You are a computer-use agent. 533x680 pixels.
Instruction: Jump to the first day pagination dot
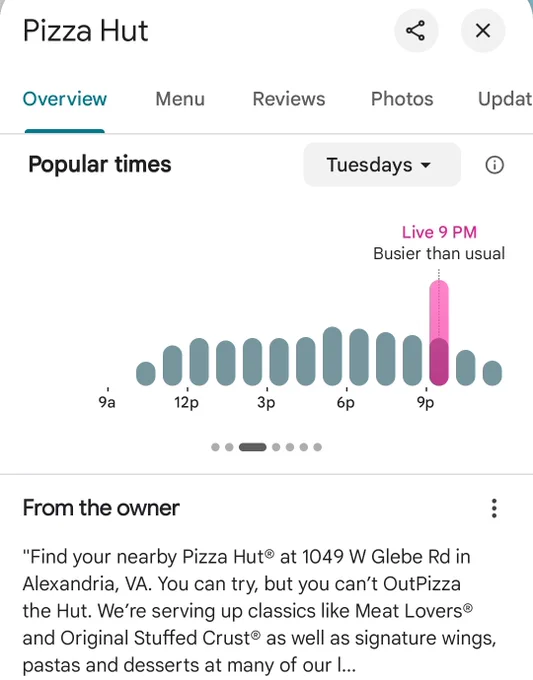point(215,447)
